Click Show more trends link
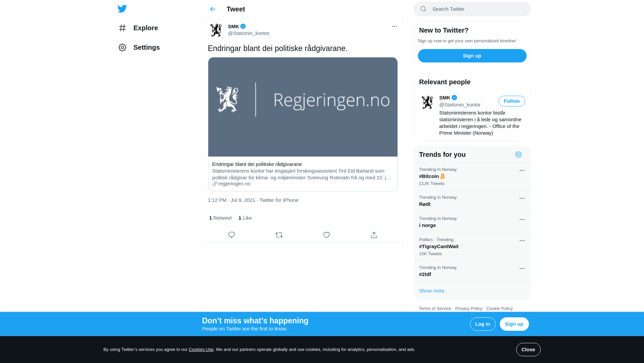The width and height of the screenshot is (644, 363). tap(432, 291)
